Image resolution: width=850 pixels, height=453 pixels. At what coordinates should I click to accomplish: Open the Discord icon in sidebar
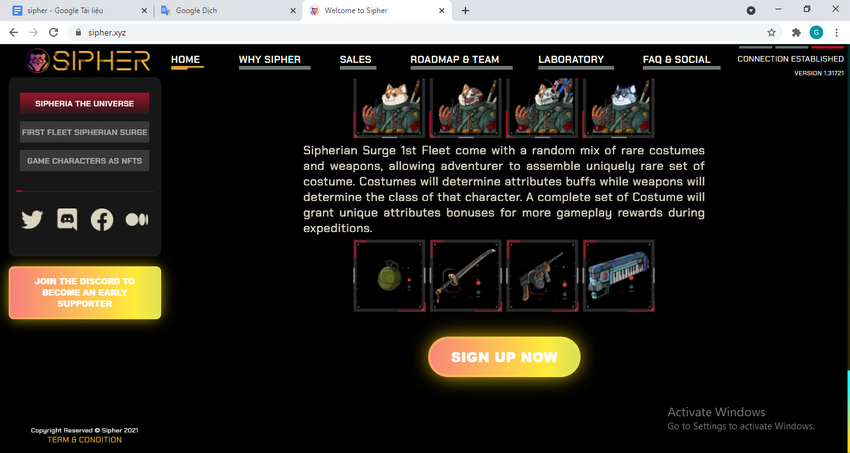pos(67,219)
